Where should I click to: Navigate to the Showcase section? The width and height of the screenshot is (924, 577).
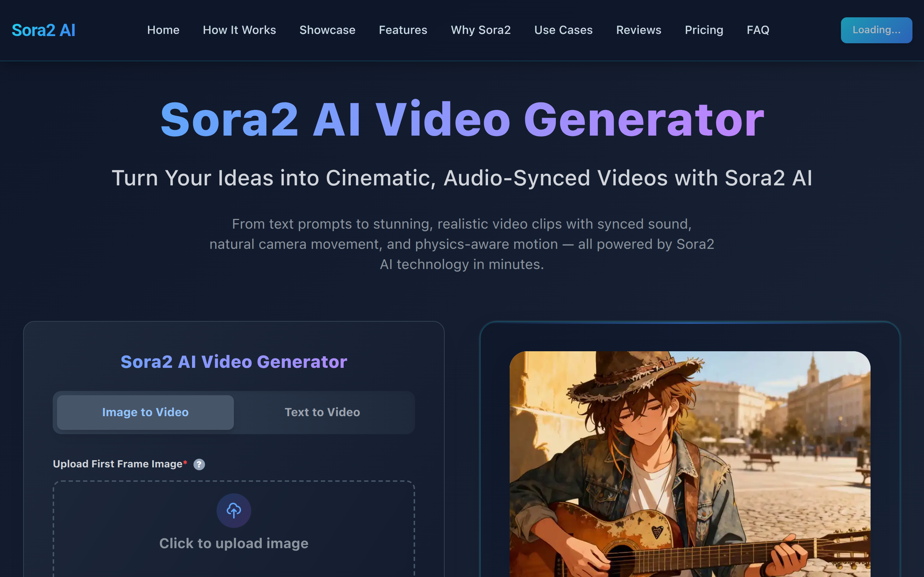click(327, 30)
